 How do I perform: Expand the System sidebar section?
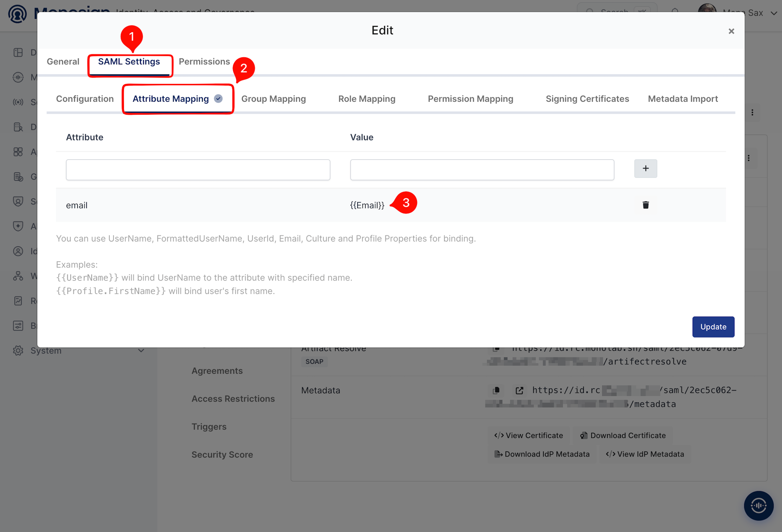pyautogui.click(x=141, y=350)
